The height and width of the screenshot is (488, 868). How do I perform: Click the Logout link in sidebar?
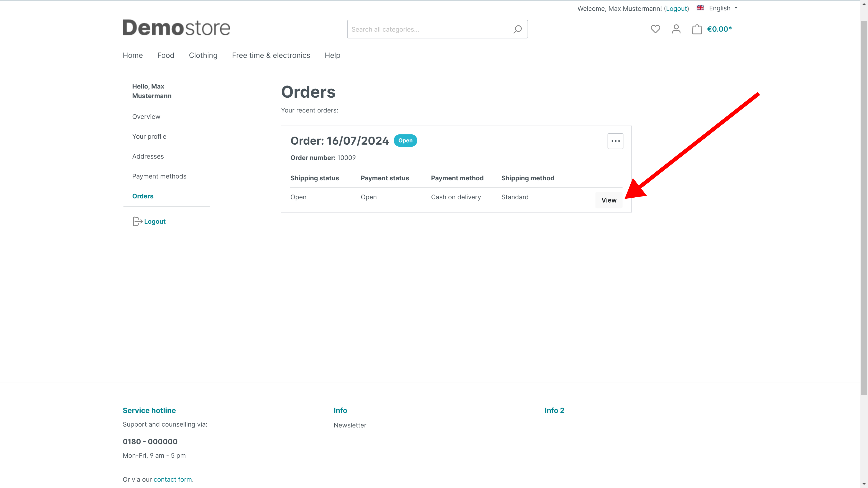tap(155, 221)
